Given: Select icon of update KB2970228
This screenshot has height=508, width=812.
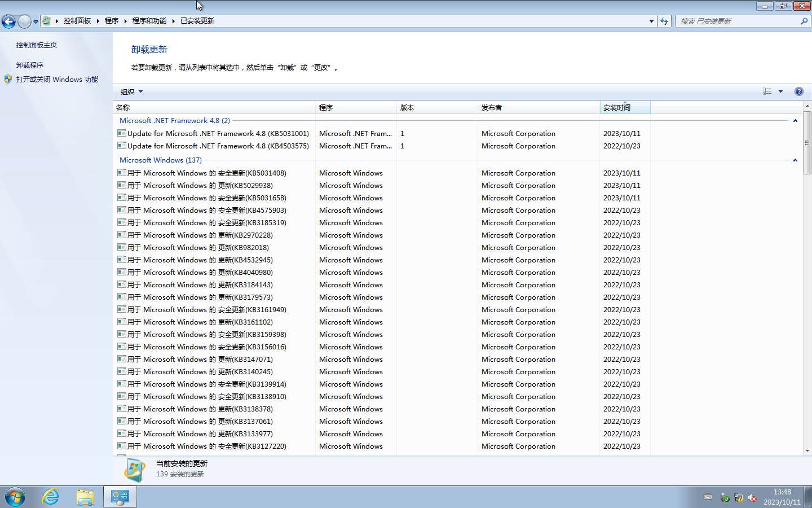Looking at the screenshot, I should click(121, 235).
